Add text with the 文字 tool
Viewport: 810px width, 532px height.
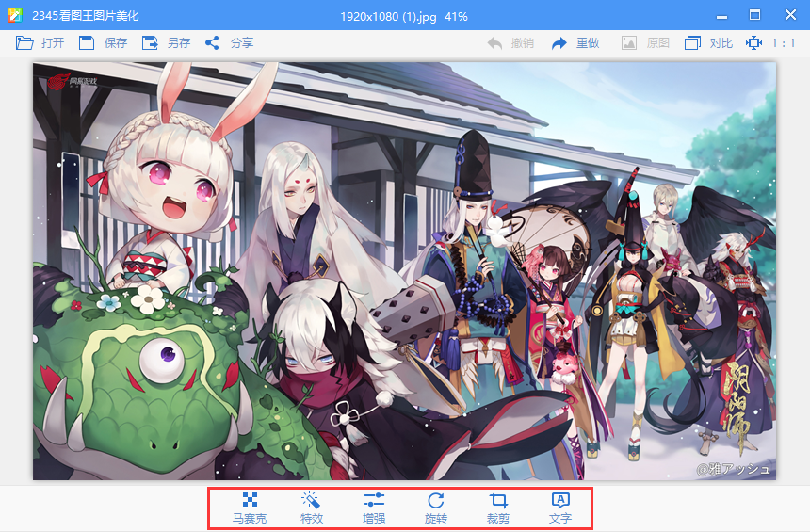coord(560,508)
